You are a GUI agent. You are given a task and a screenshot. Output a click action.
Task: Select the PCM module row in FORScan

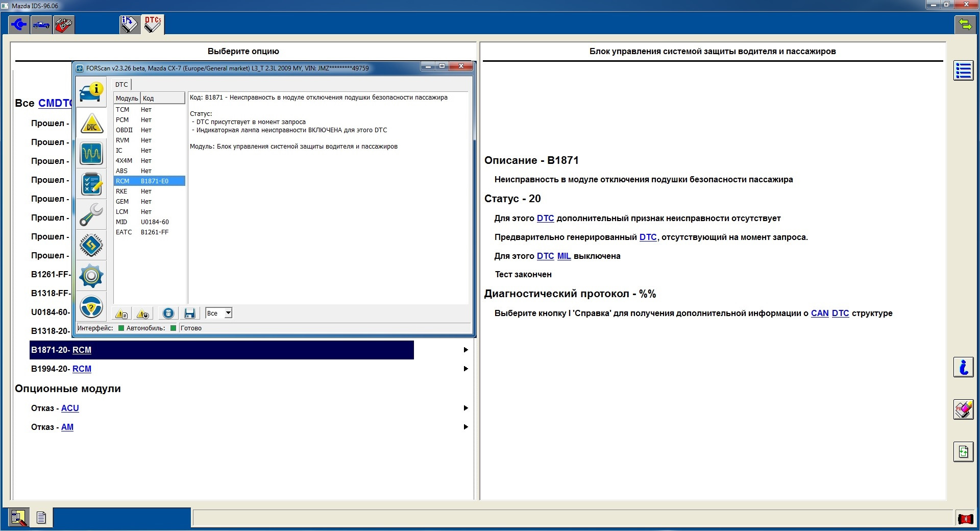[149, 120]
